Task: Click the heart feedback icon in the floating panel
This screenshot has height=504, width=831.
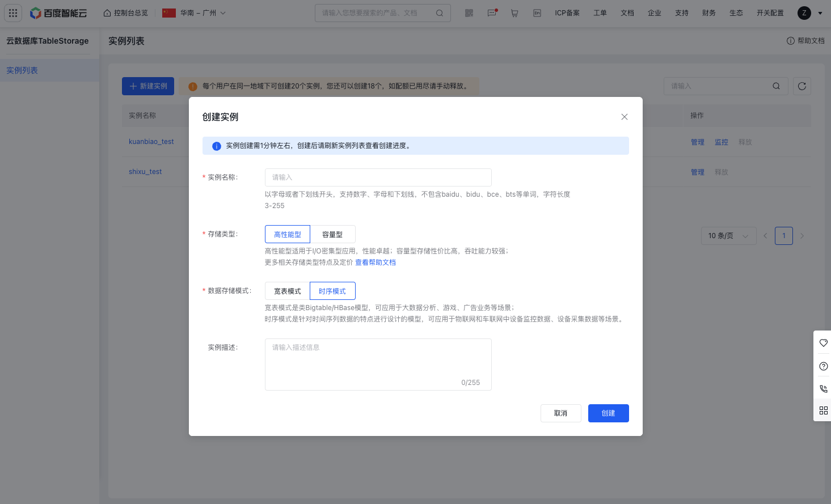Action: pos(824,342)
